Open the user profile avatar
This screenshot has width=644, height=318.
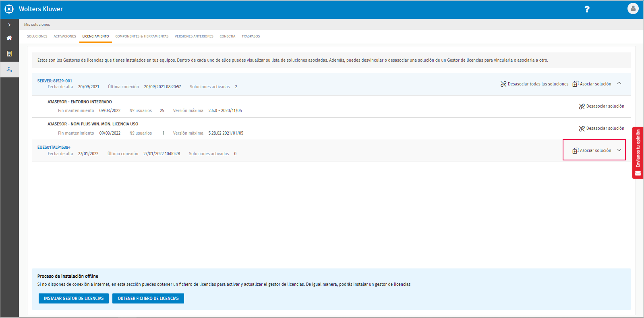(x=633, y=8)
